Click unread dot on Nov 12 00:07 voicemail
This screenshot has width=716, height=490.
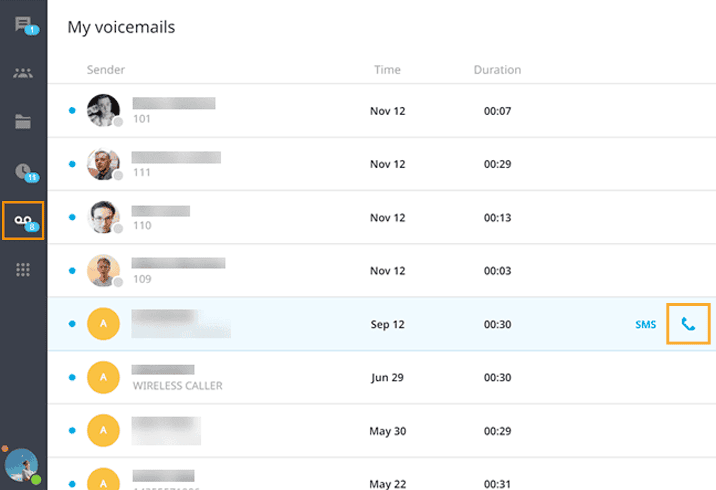72,111
